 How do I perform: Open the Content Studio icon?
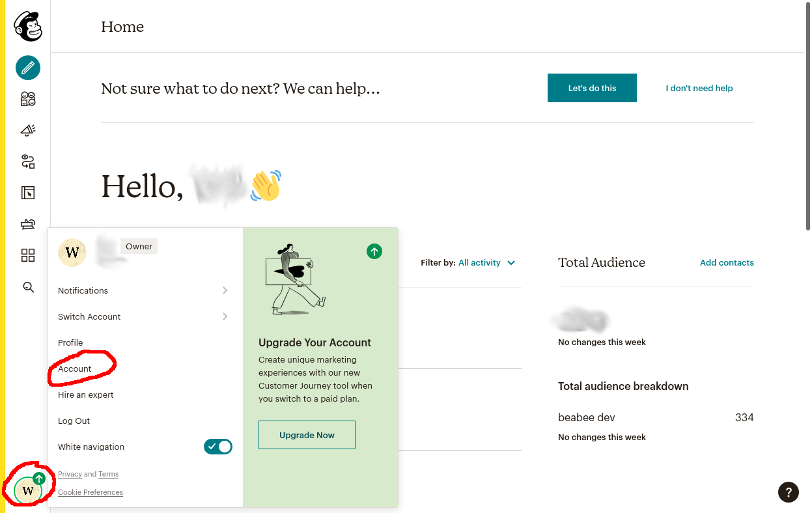28,224
